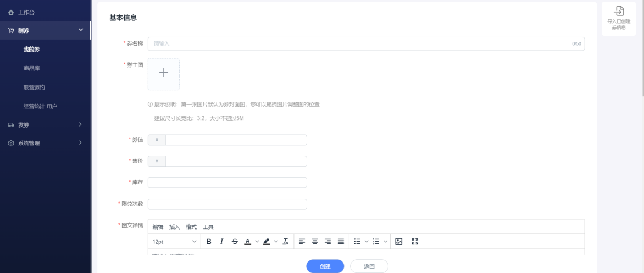
Task: Justify the editor text
Action: click(341, 242)
